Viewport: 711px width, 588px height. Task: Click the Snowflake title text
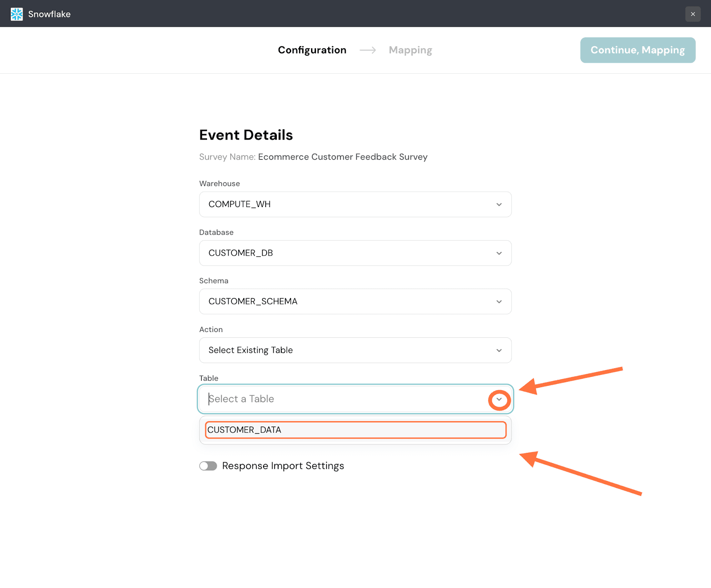pos(49,14)
